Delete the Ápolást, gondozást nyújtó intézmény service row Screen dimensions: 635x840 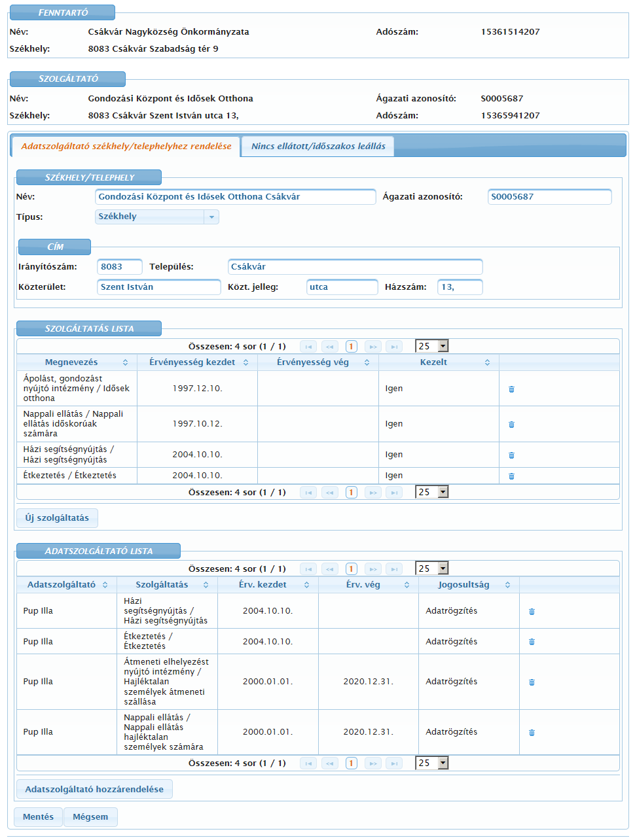point(511,389)
